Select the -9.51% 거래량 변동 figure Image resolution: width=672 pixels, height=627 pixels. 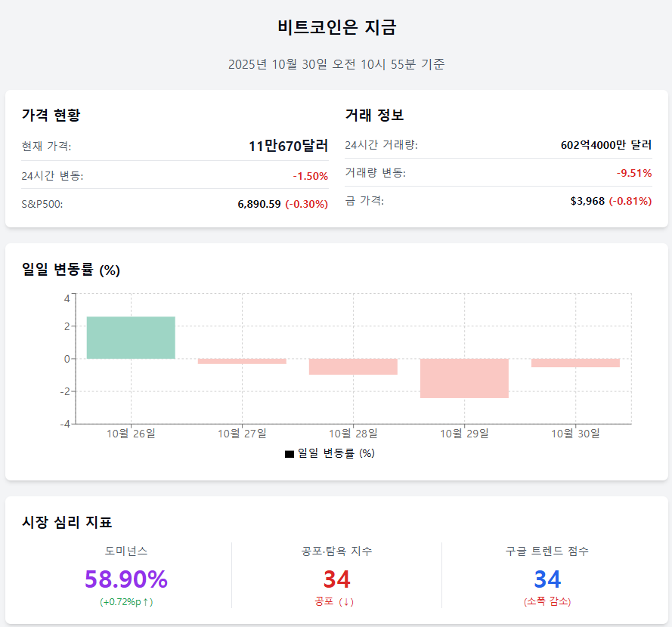pos(633,173)
